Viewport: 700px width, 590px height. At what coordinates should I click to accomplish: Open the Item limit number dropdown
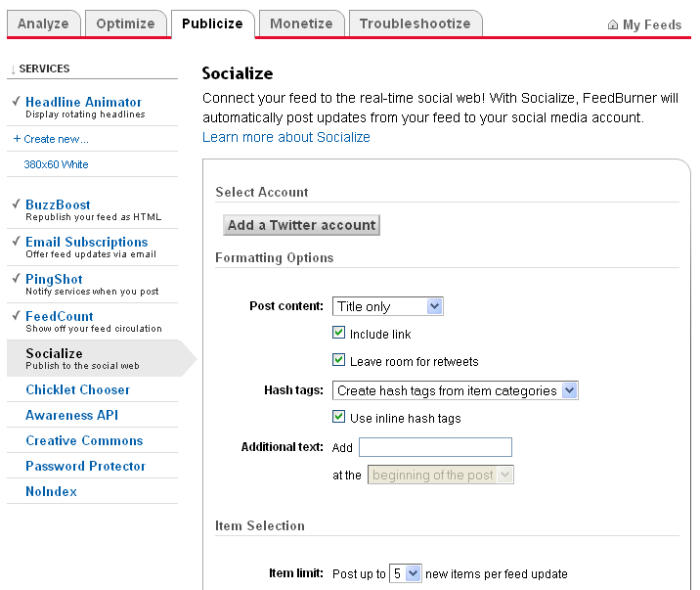(406, 573)
